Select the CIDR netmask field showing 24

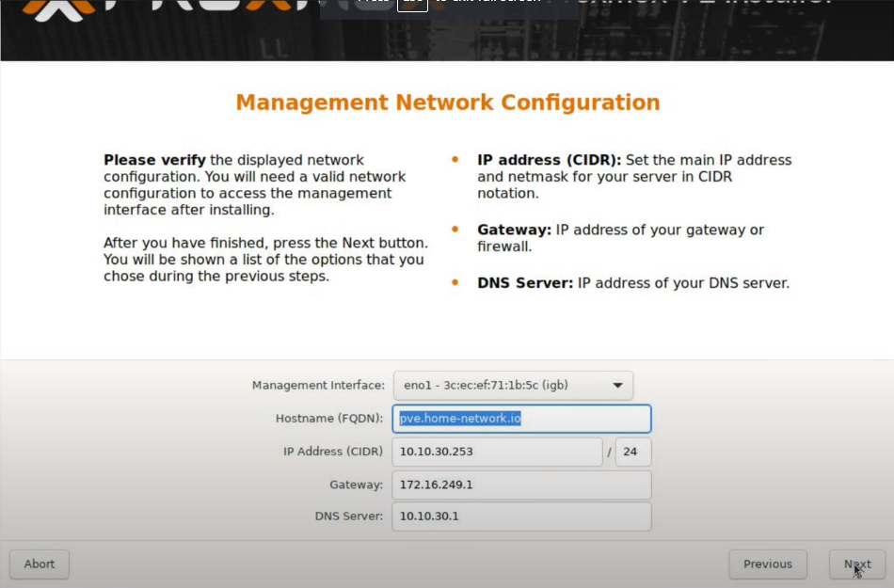pyautogui.click(x=632, y=452)
